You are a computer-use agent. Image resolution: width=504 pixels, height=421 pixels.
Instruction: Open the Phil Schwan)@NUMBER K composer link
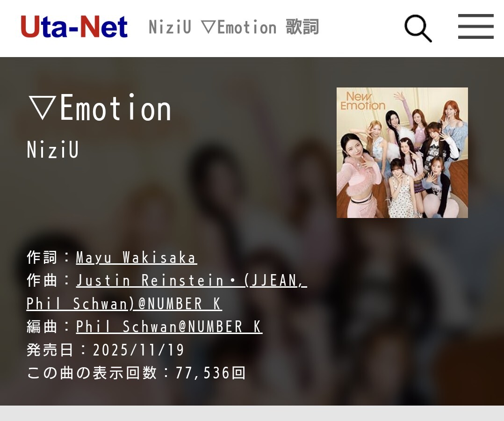(x=124, y=304)
